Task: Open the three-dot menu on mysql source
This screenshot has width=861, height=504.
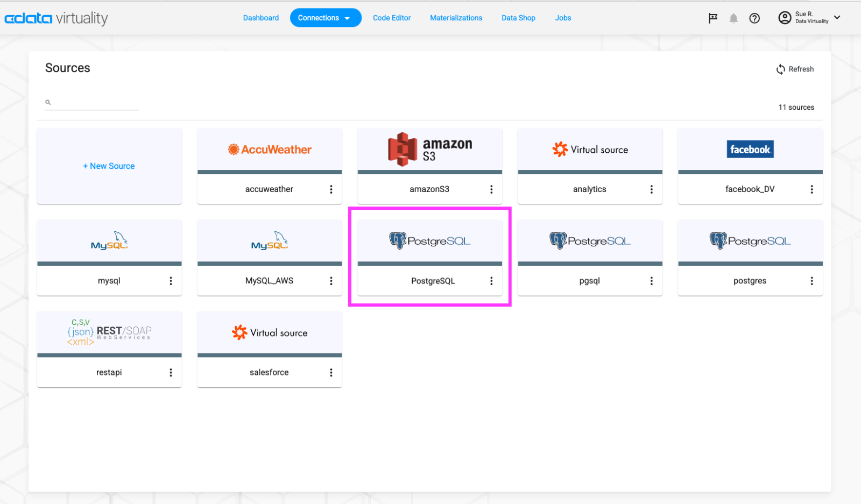Action: 171,280
